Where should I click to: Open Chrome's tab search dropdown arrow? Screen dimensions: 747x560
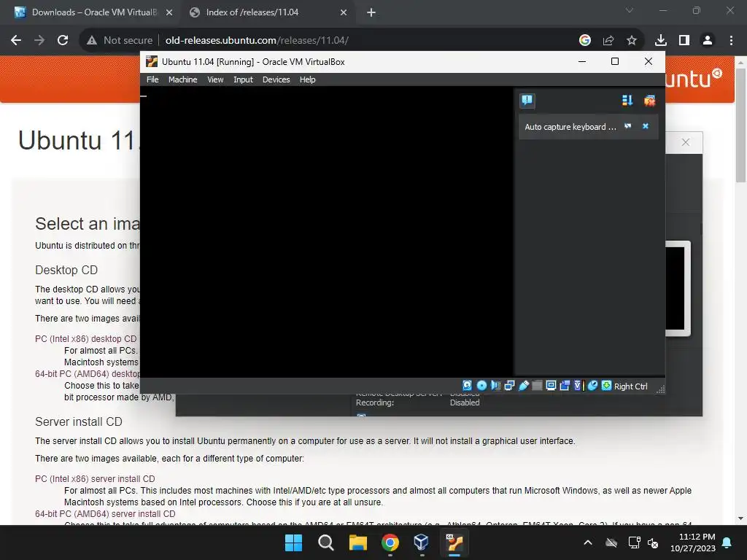coord(630,10)
